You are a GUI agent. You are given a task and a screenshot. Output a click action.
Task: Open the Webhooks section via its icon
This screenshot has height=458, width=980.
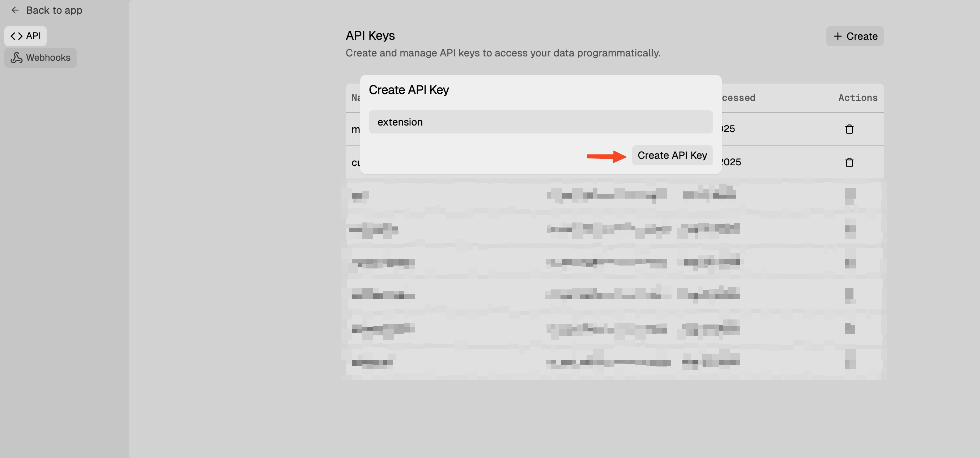[x=16, y=58]
